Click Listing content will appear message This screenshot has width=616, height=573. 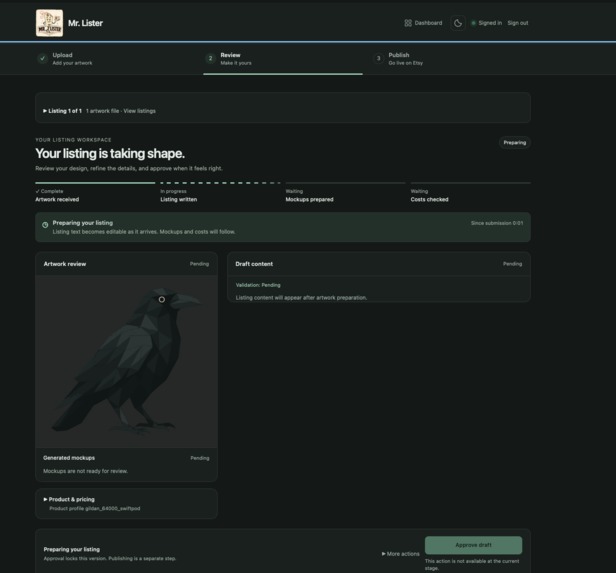click(x=301, y=298)
